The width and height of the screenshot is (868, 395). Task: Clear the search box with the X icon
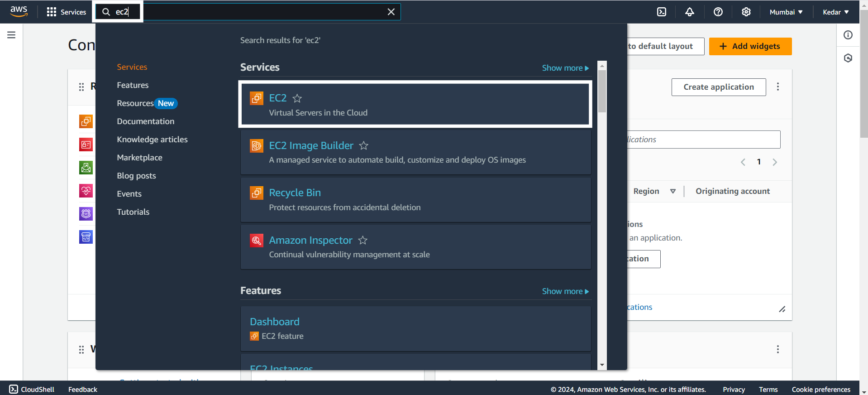(x=391, y=12)
